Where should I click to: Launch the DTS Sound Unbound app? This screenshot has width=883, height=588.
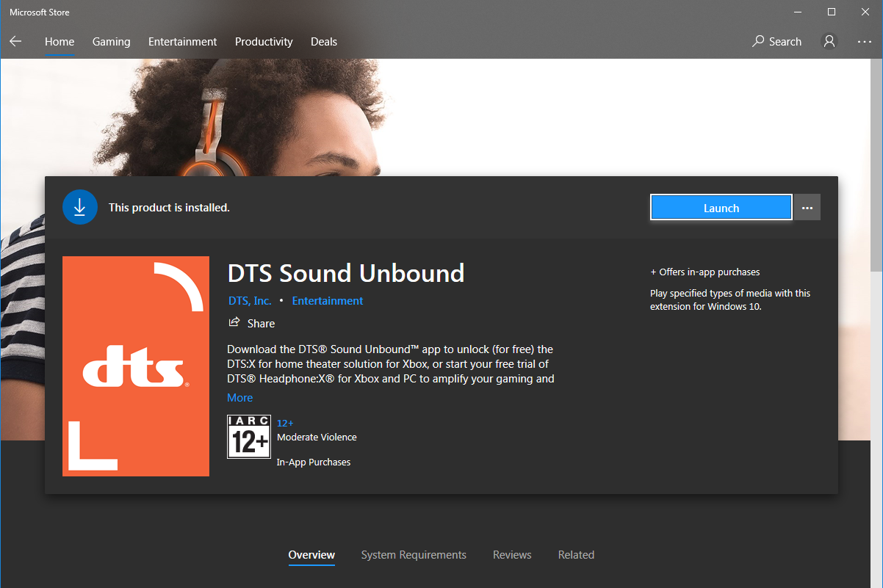click(x=721, y=208)
